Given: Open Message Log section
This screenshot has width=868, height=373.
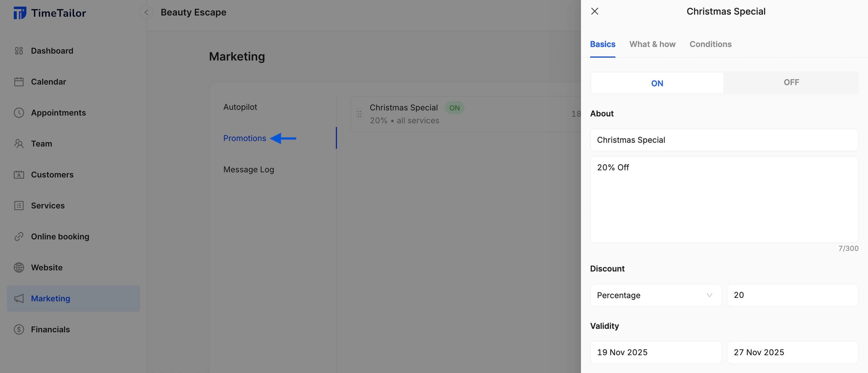Looking at the screenshot, I should point(248,170).
